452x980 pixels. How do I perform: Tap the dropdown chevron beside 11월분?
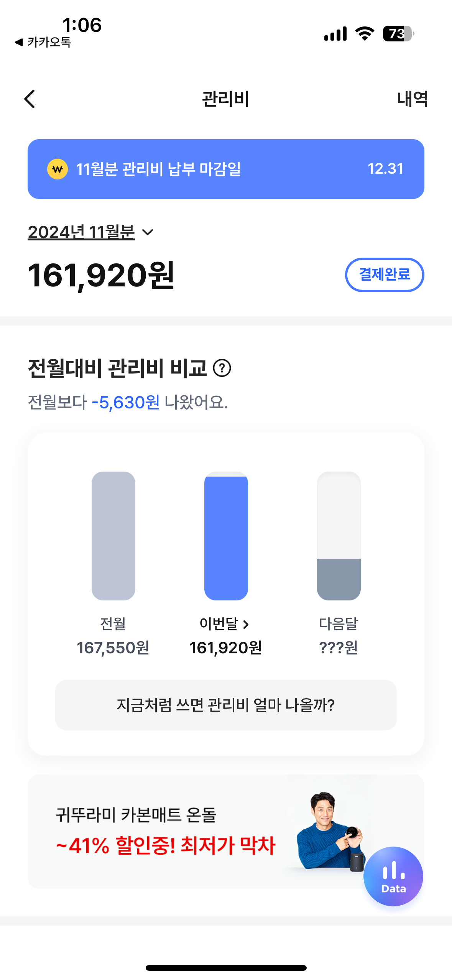pyautogui.click(x=148, y=232)
